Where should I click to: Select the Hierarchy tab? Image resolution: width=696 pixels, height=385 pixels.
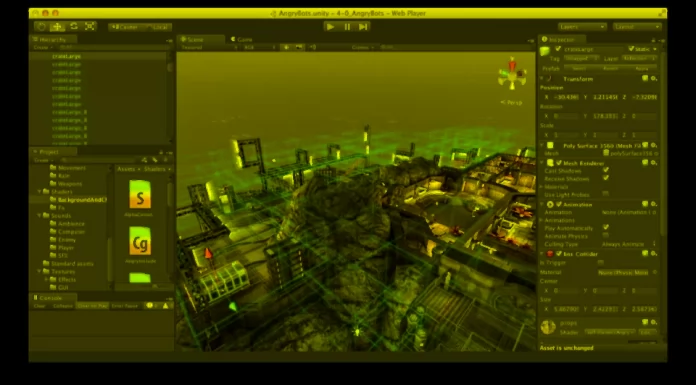point(53,40)
